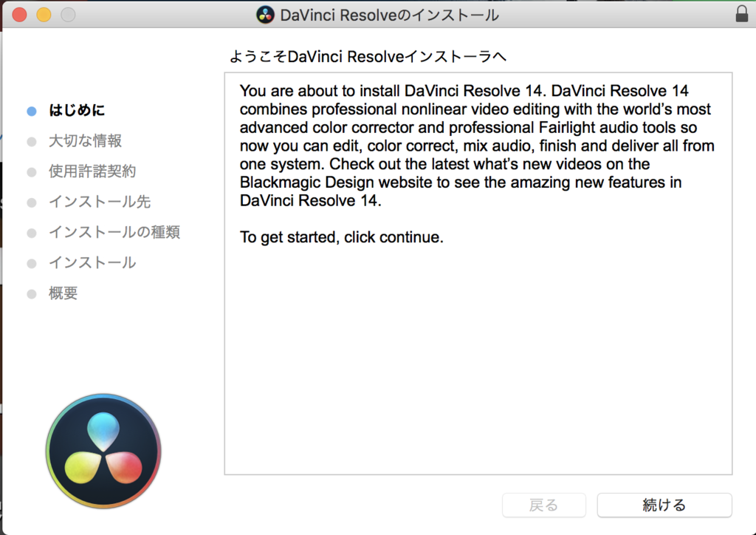The image size is (756, 535).
Task: Select the 大切な情報 step
Action: point(86,141)
